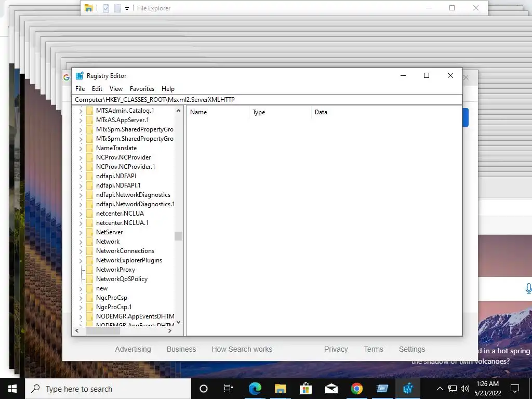Click the registry path address bar

click(x=267, y=99)
